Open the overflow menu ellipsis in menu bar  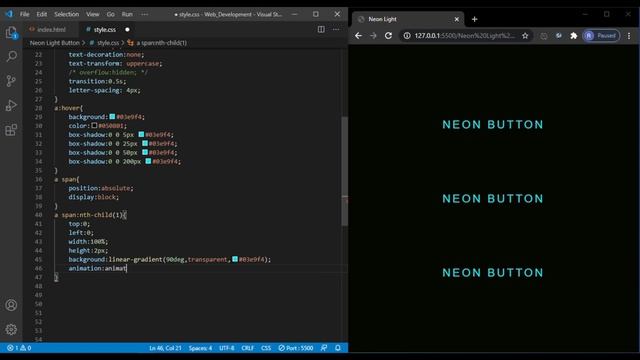[x=144, y=14]
